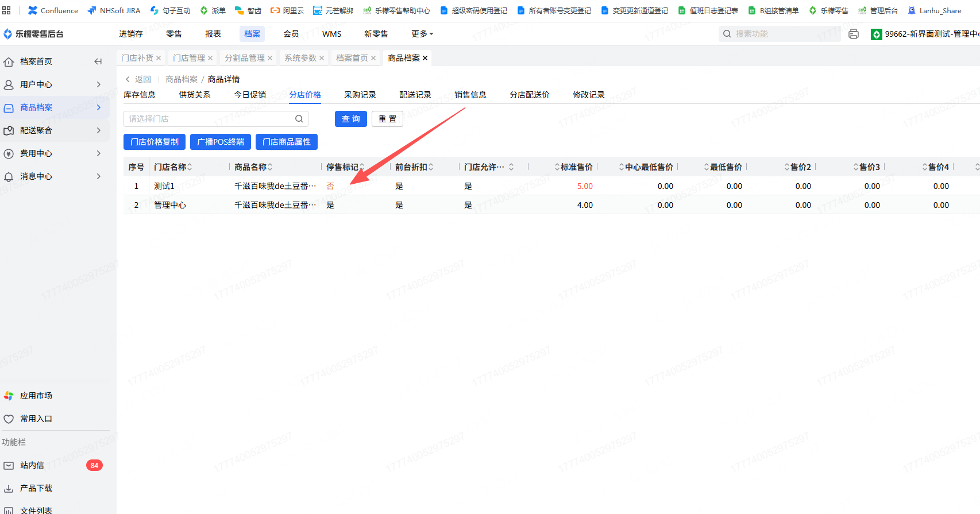The width and height of the screenshot is (980, 514).
Task: Click the 站内信 mail icon
Action: click(9, 465)
